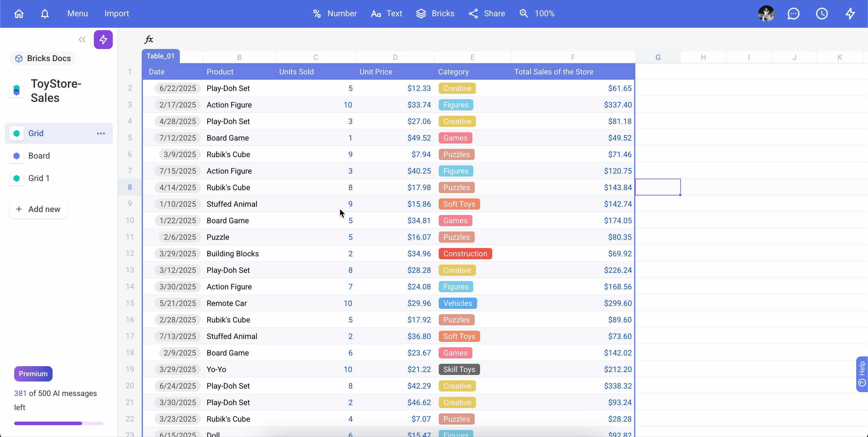Open the user profile avatar
The image size is (868, 437).
(x=766, y=14)
